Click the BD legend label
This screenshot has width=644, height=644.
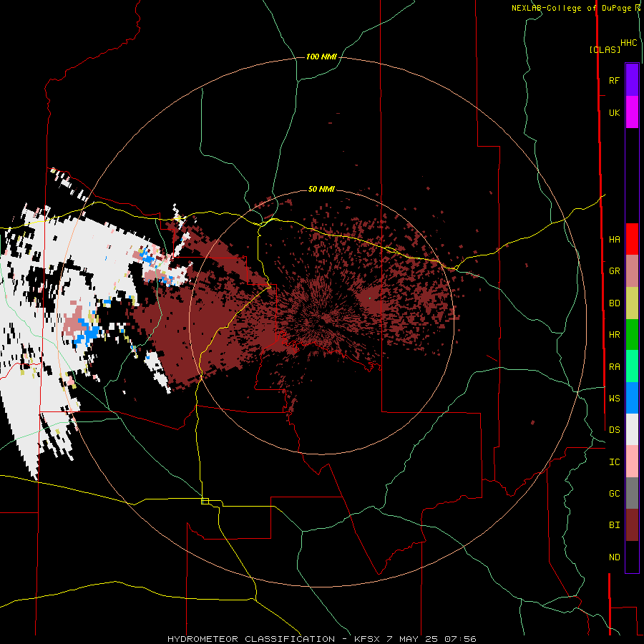(x=614, y=303)
